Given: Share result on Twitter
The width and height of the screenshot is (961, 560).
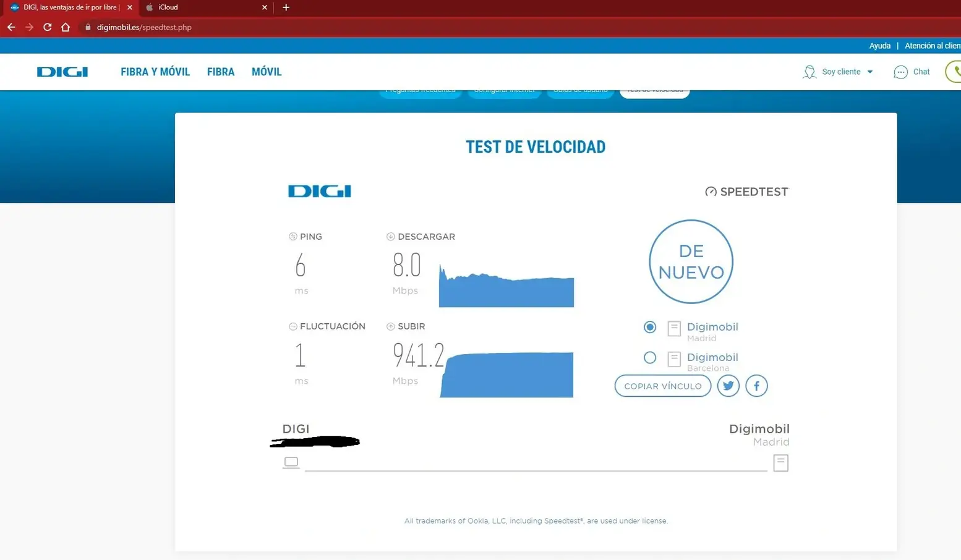Looking at the screenshot, I should (728, 386).
